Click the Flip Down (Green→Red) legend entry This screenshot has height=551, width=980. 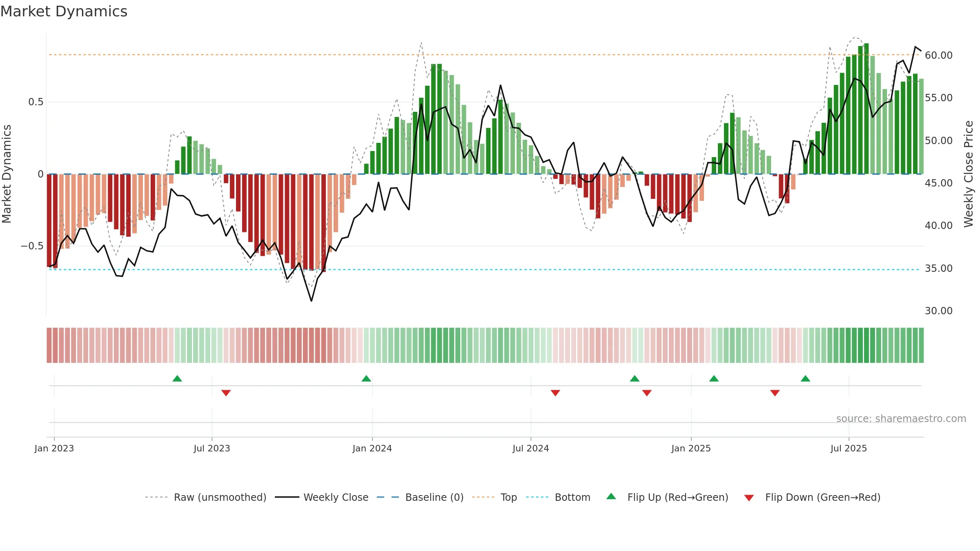[812, 497]
